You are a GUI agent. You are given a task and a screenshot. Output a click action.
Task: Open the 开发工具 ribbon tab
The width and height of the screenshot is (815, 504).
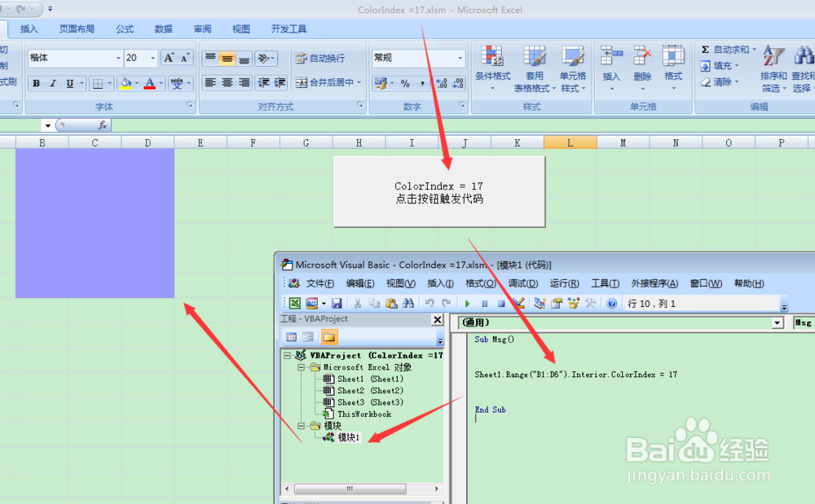(289, 29)
